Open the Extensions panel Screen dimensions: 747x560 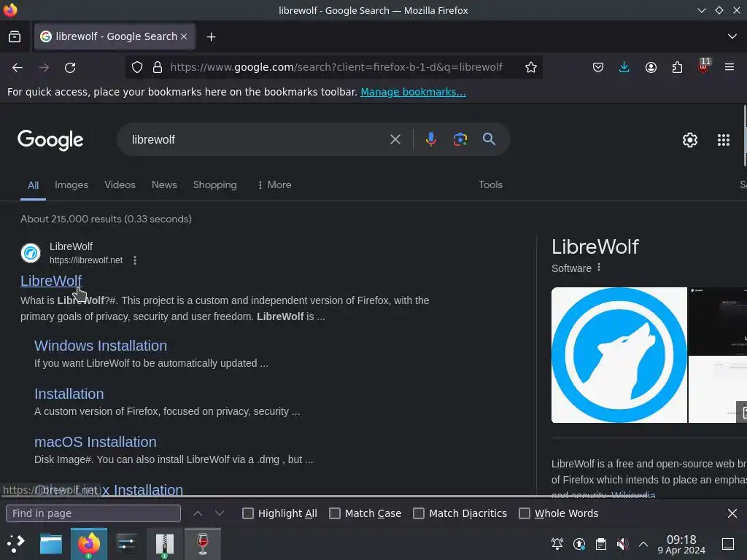pos(677,68)
